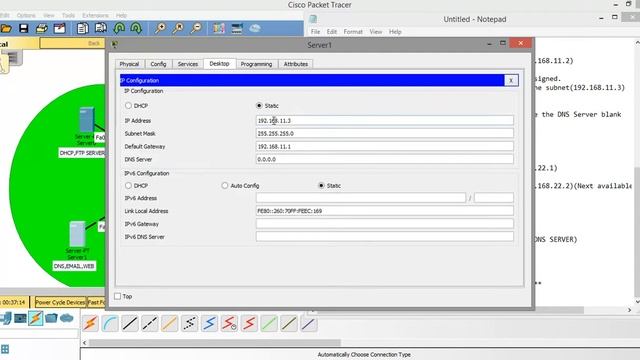Open Notepad's Help menu
Screen dimensions: 640x360
click(395, 31)
